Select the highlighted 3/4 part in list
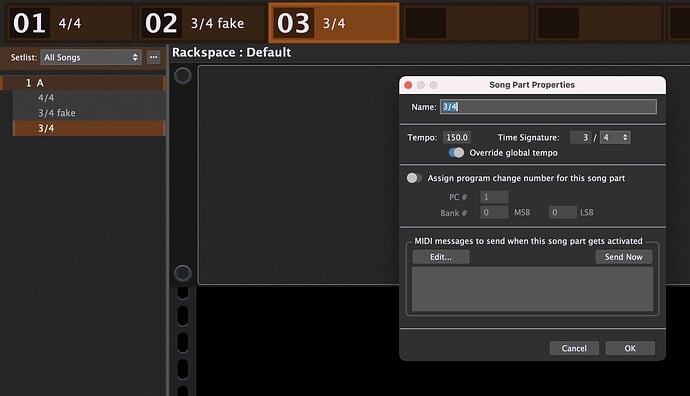 (x=89, y=128)
